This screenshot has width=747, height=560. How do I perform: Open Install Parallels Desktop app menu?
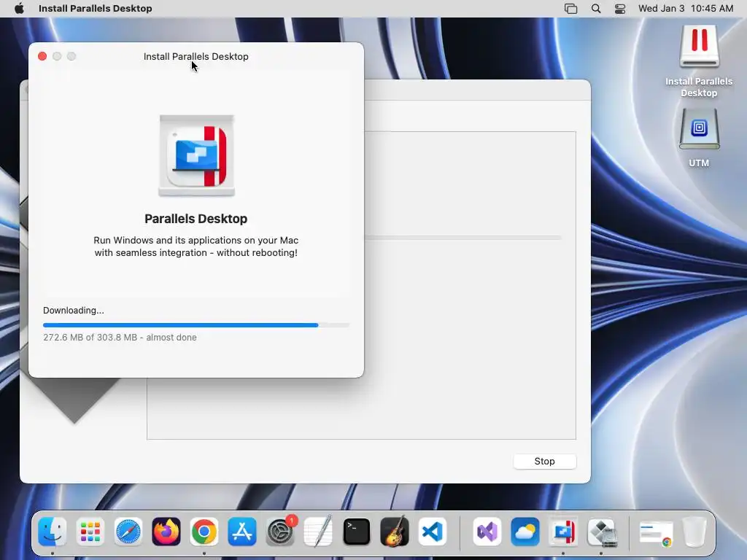click(x=96, y=9)
